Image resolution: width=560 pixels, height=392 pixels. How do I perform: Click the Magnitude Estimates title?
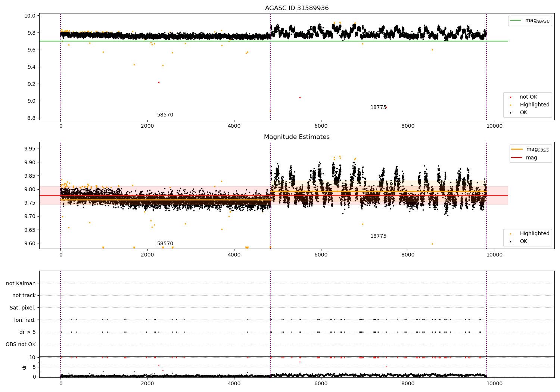[297, 137]
